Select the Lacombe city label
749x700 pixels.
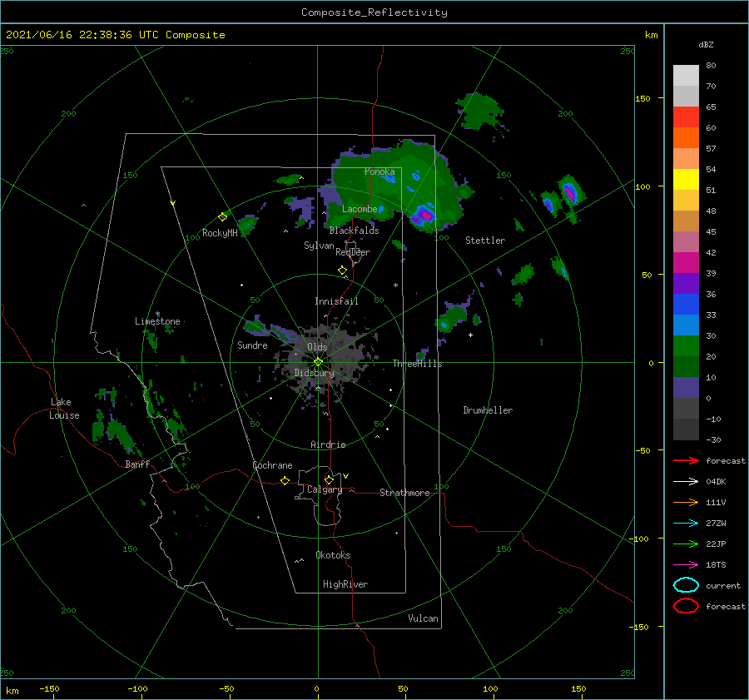point(360,209)
